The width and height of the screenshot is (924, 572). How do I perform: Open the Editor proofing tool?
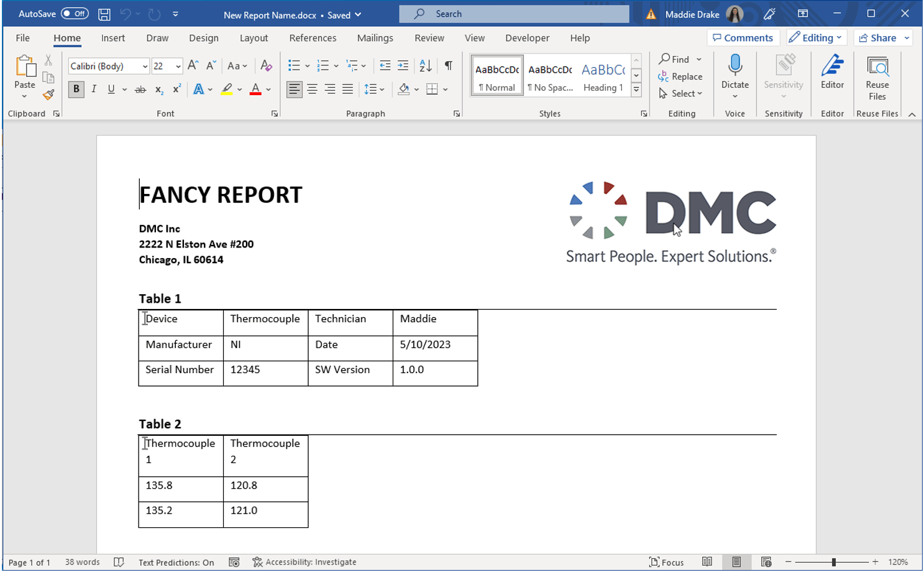(832, 72)
